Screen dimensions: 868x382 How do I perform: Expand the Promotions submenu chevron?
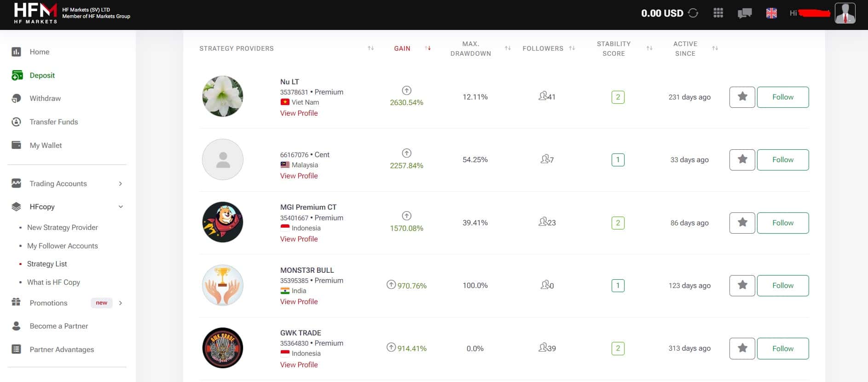tap(121, 303)
